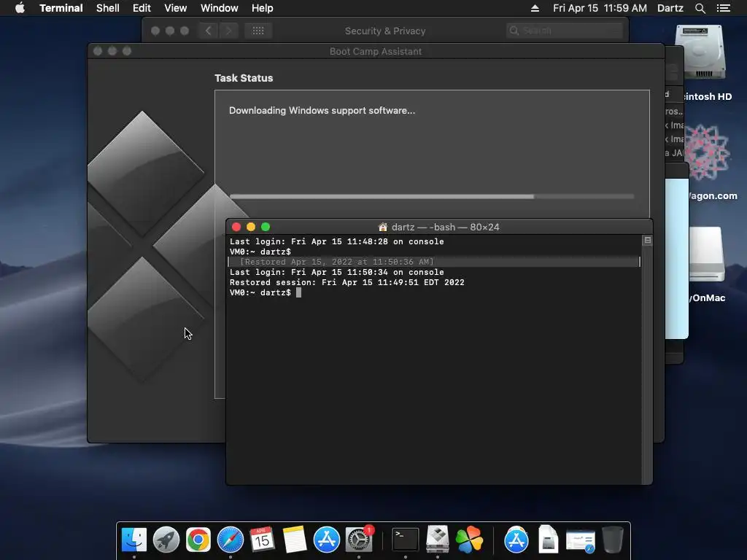Zoom Terminal window with green button
This screenshot has height=560, width=747.
click(266, 227)
